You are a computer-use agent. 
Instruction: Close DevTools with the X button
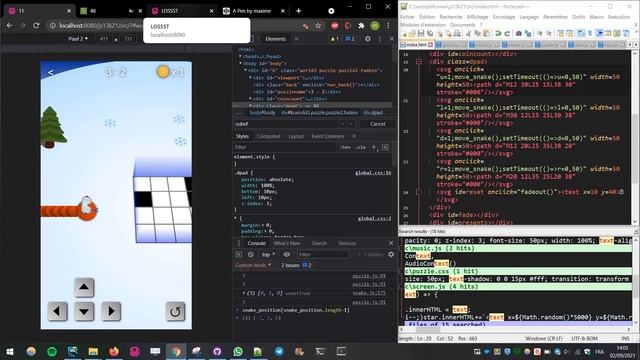pos(391,39)
